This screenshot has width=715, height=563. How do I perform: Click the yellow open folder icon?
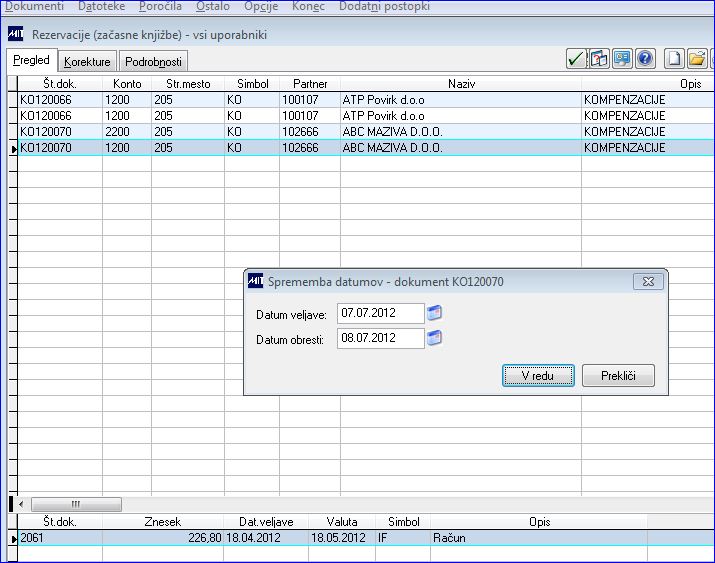click(697, 59)
